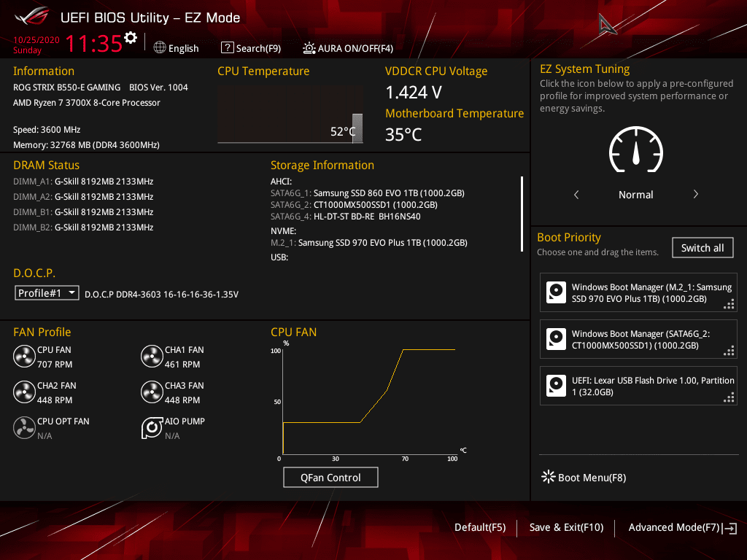The height and width of the screenshot is (560, 747).
Task: Toggle AURA ON/OFF(F4)
Action: coord(348,48)
